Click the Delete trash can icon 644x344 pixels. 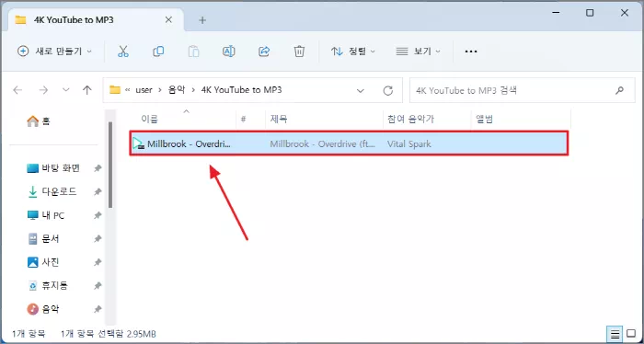(299, 52)
